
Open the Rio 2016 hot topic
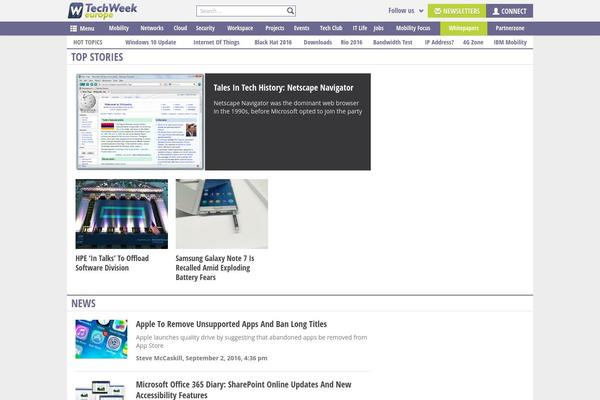click(x=351, y=42)
